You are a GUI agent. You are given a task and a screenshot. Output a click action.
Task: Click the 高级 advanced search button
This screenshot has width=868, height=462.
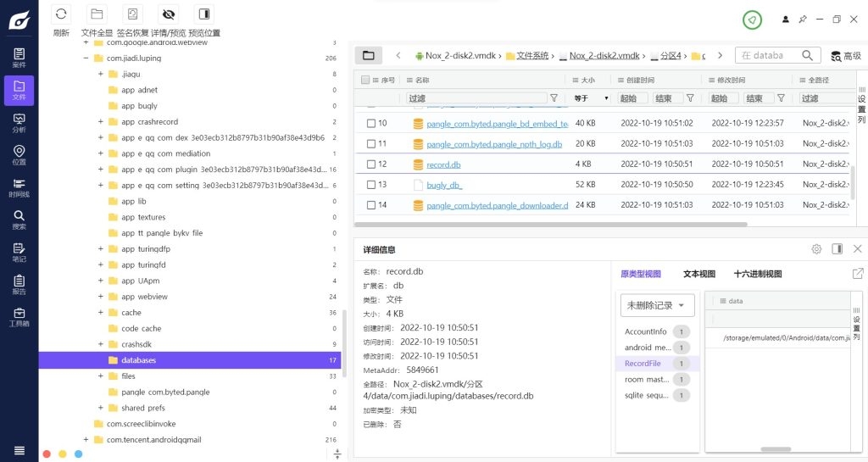coord(846,56)
